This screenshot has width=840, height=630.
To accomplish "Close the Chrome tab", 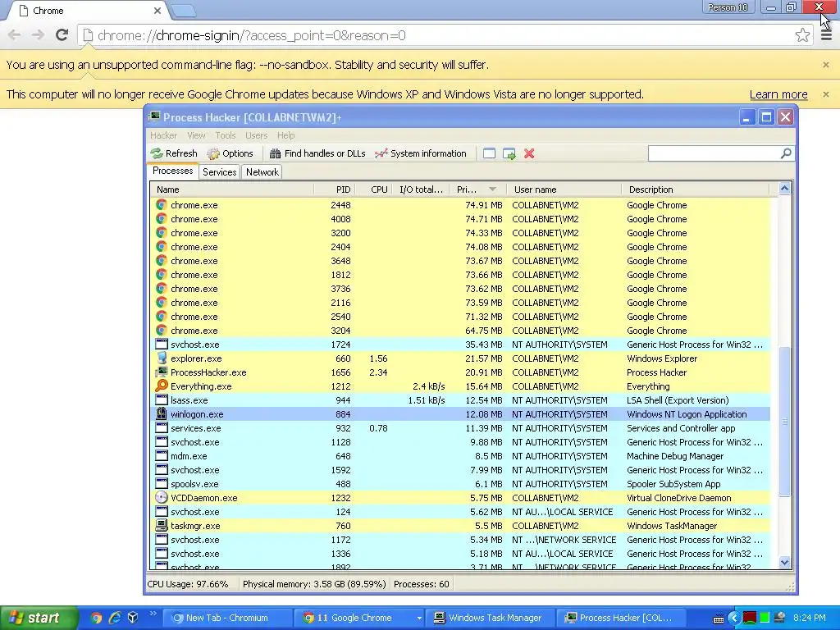I will [157, 11].
